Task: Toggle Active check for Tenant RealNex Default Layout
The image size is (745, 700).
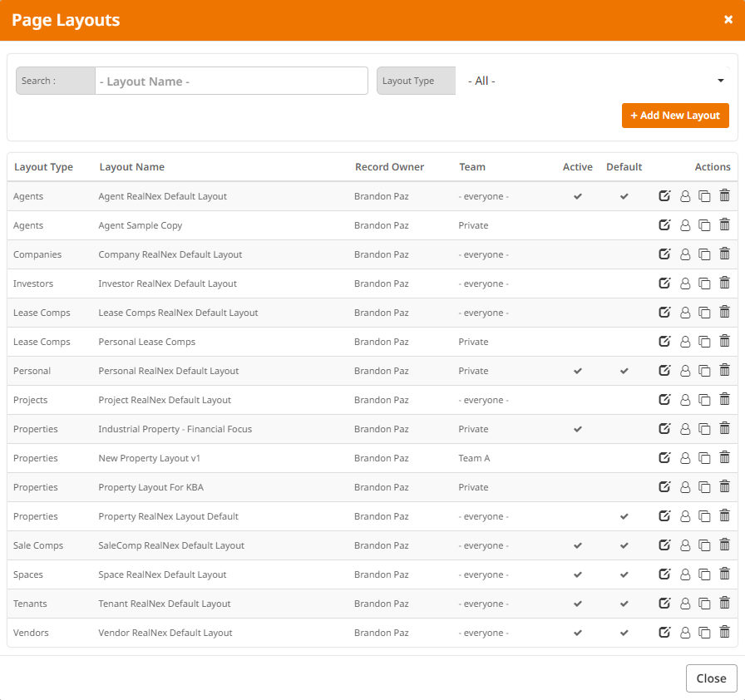Action: tap(578, 604)
